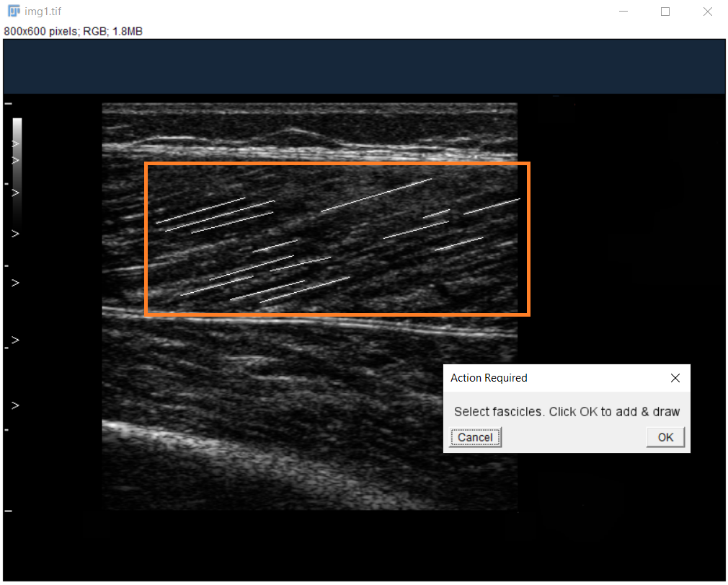The height and width of the screenshot is (585, 728).
Task: Click the 'Select fascicles' message text
Action: (x=567, y=412)
